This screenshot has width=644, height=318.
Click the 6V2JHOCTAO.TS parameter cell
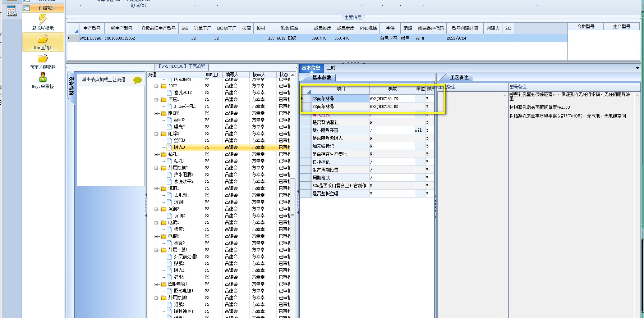(x=392, y=99)
